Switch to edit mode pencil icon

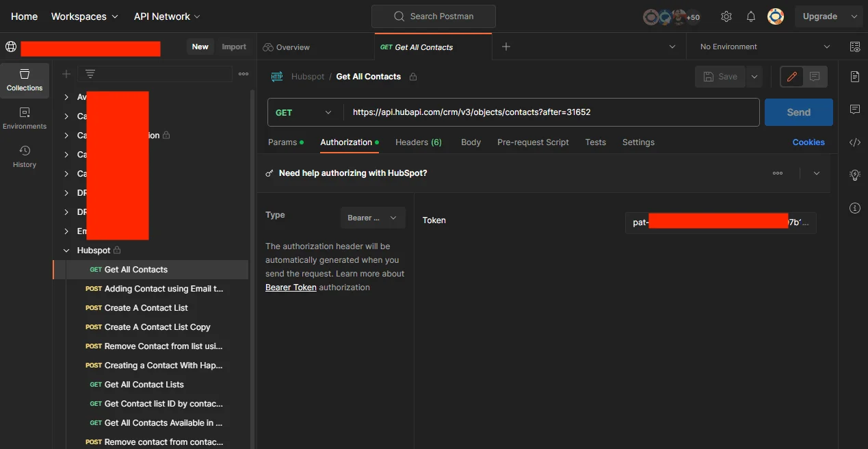(x=792, y=77)
